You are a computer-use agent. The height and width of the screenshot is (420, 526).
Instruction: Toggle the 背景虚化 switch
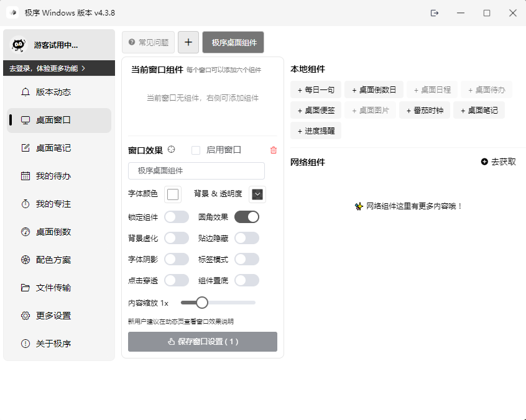coord(177,239)
